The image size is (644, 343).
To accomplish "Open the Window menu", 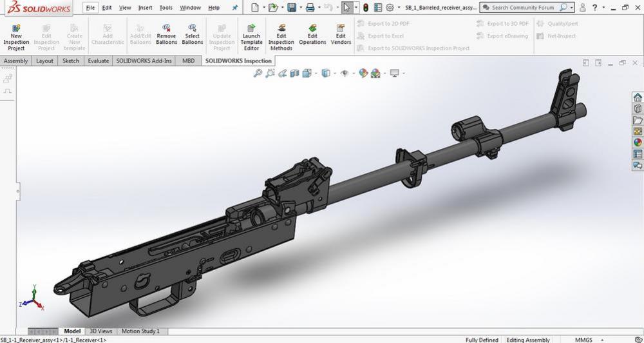I will coord(190,7).
